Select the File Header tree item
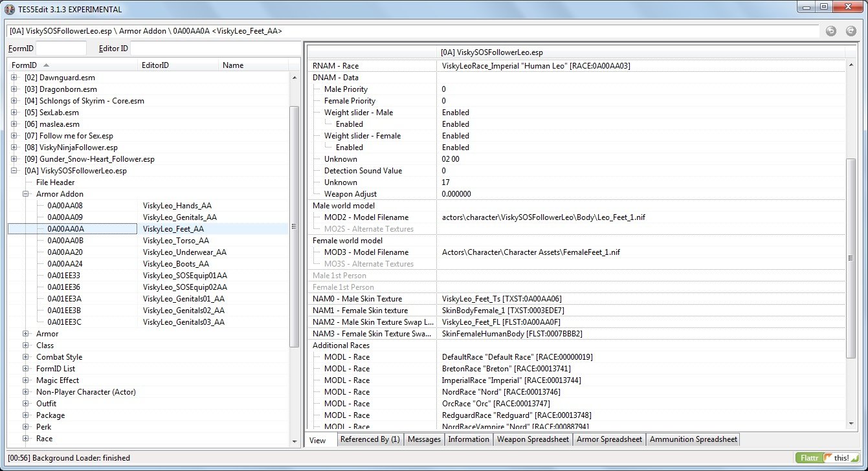The width and height of the screenshot is (868, 471). (x=56, y=182)
